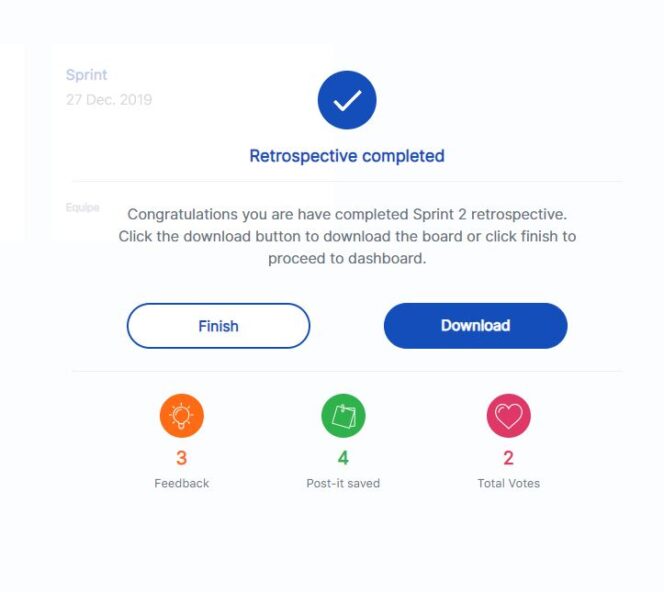
Task: Click the faded Equipe label
Action: pyautogui.click(x=83, y=207)
